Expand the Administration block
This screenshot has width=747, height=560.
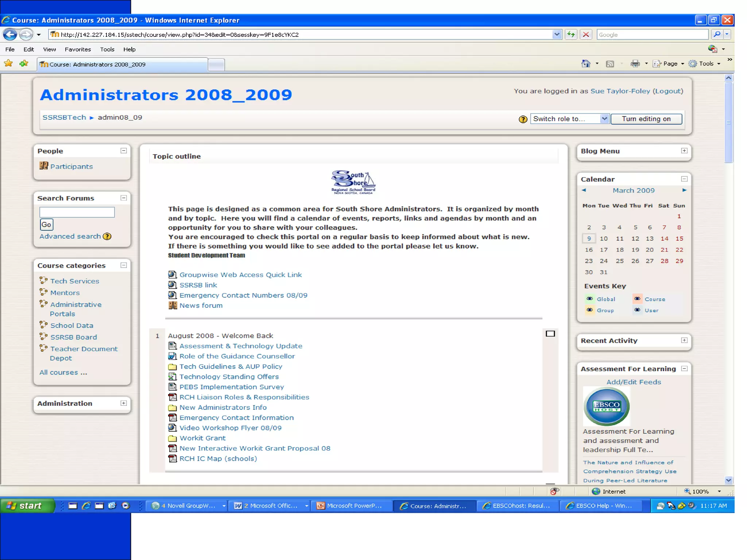[x=124, y=403]
